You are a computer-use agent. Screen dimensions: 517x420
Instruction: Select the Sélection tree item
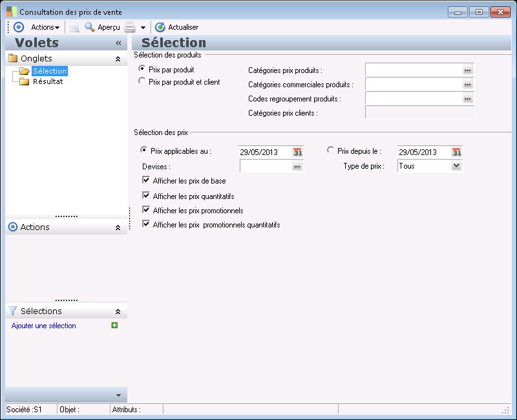click(50, 71)
